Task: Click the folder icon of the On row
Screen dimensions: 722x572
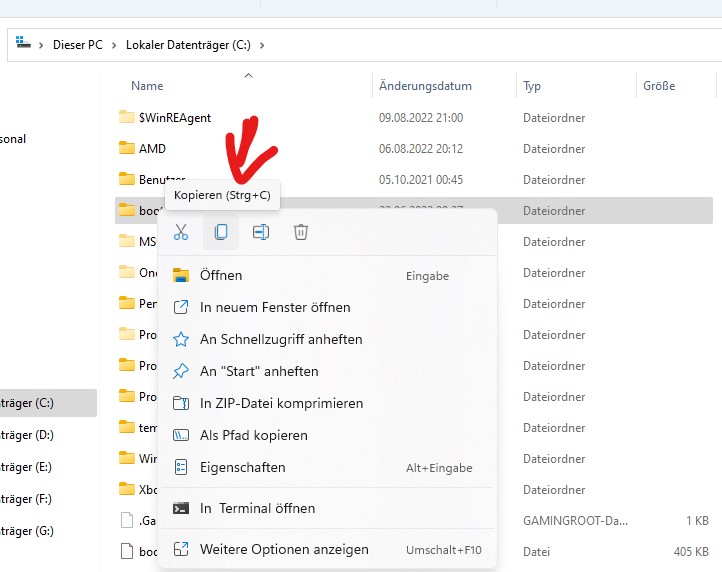Action: point(127,272)
